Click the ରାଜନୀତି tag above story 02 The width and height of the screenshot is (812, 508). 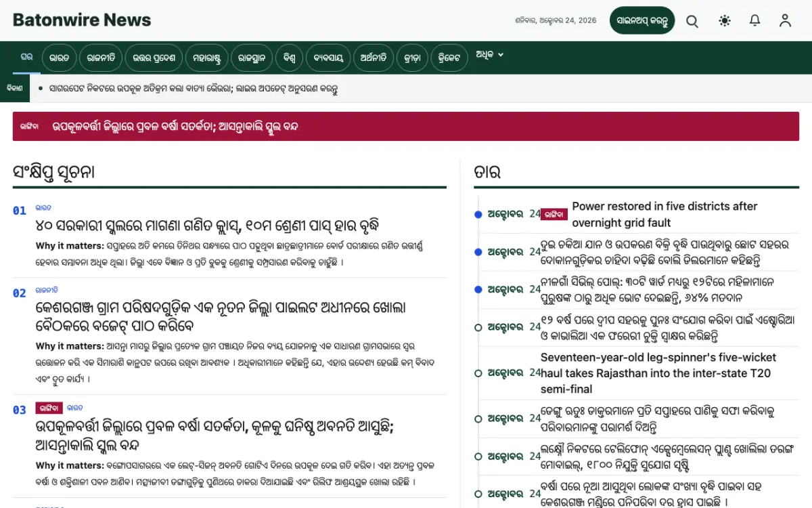pos(47,289)
